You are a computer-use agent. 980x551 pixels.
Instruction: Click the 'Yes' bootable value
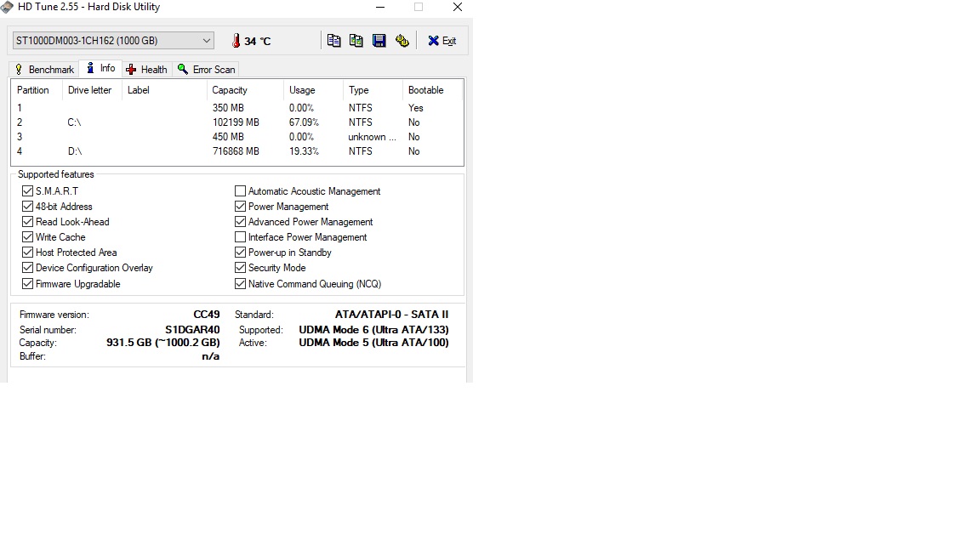point(416,108)
